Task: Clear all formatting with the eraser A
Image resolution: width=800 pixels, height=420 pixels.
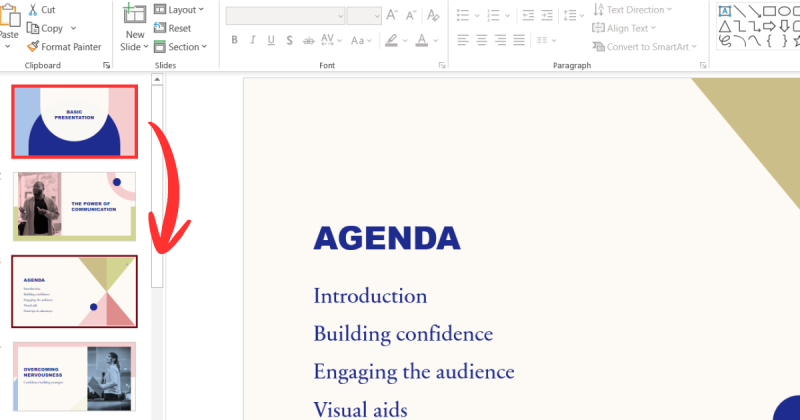Action: pyautogui.click(x=433, y=15)
